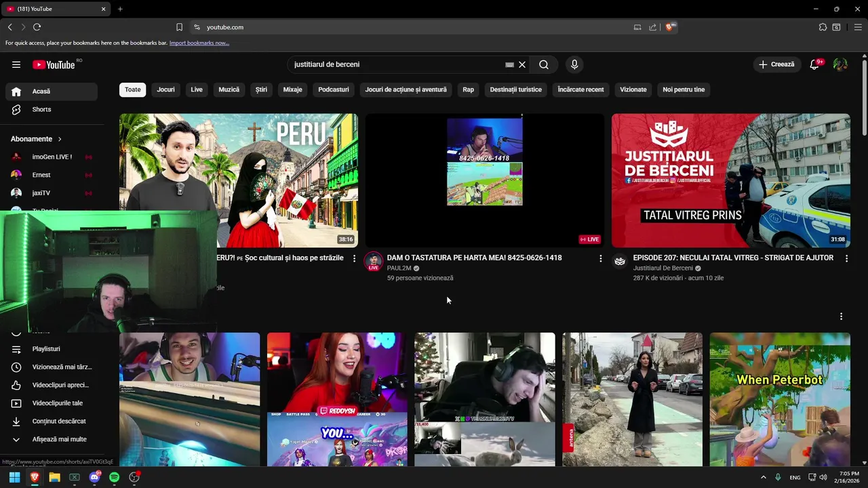The width and height of the screenshot is (868, 488).
Task: Open Videoclipurile tale in the sidebar
Action: tap(52, 403)
